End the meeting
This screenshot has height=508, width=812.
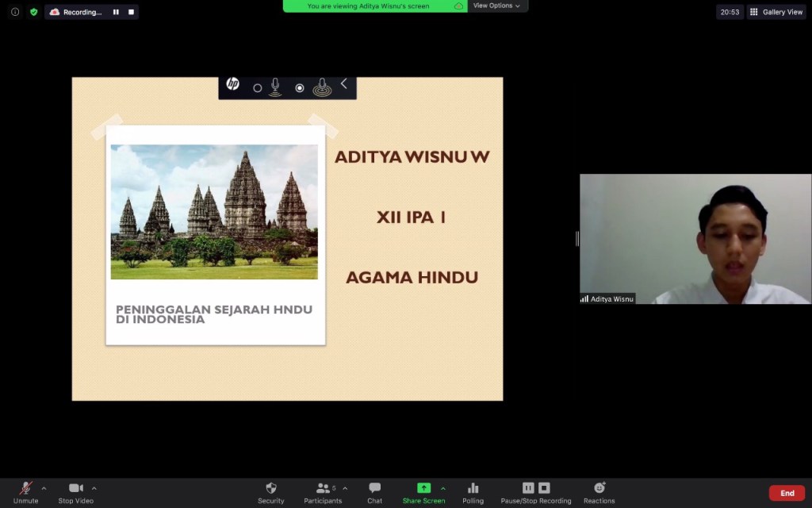tap(787, 493)
